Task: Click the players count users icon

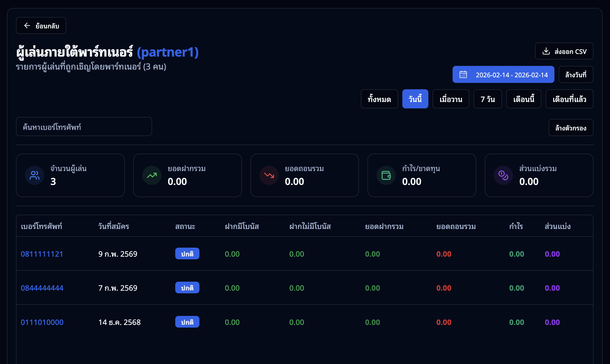Action: (35, 175)
